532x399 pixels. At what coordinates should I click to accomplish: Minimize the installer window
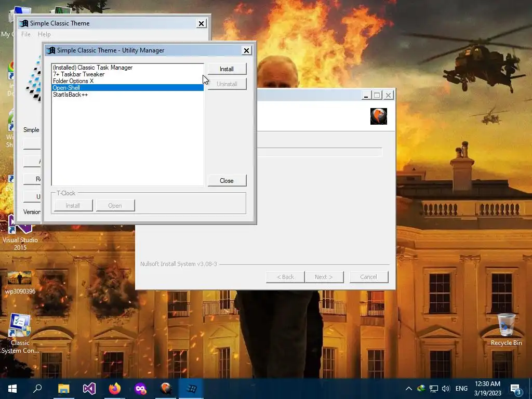(366, 96)
